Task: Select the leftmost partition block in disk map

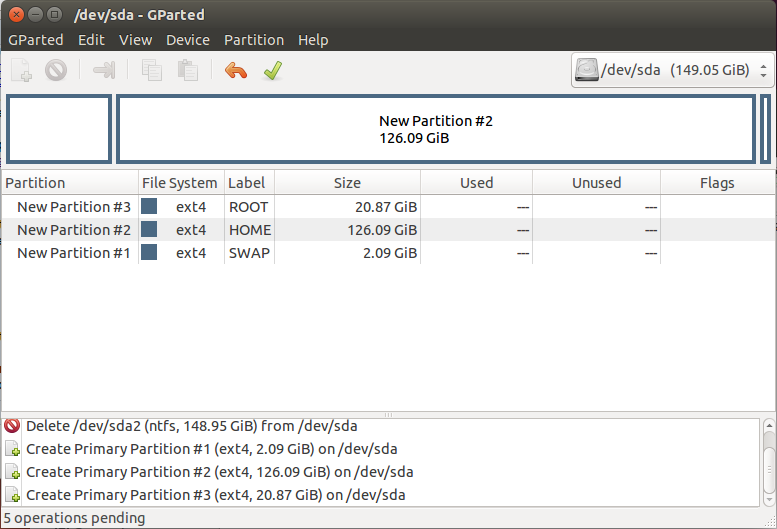Action: tap(59, 129)
